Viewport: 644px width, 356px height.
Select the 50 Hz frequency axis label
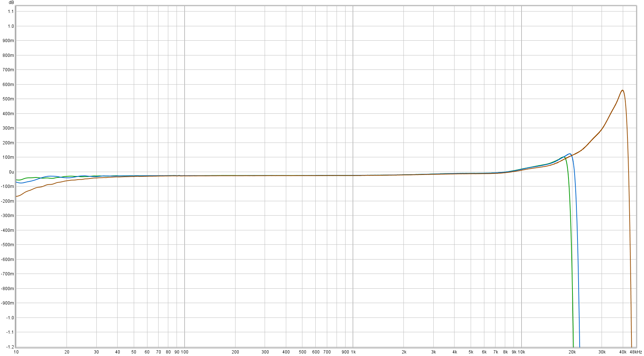(134, 352)
